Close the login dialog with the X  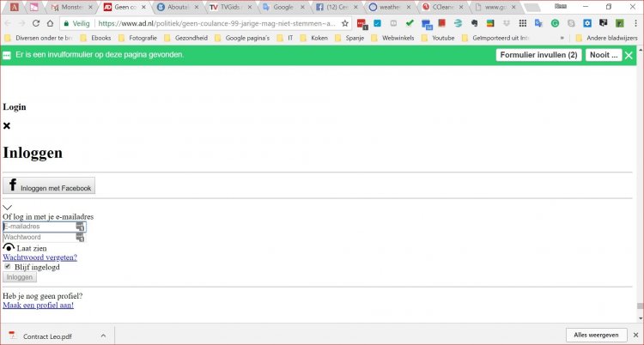tap(7, 125)
